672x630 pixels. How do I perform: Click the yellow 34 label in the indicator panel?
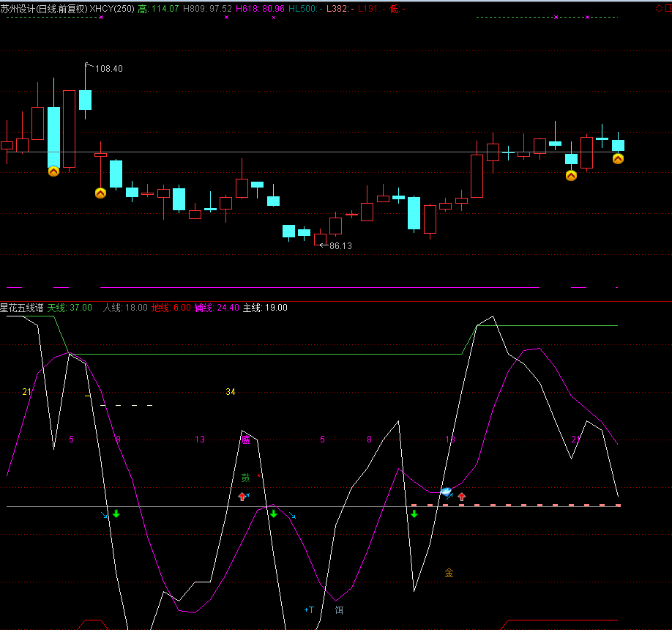[x=231, y=391]
